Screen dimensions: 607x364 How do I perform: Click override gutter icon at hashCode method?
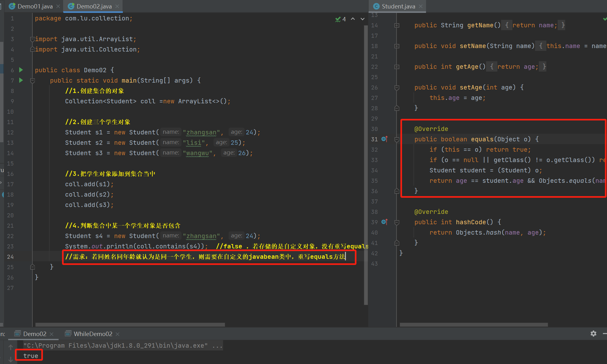coord(384,222)
